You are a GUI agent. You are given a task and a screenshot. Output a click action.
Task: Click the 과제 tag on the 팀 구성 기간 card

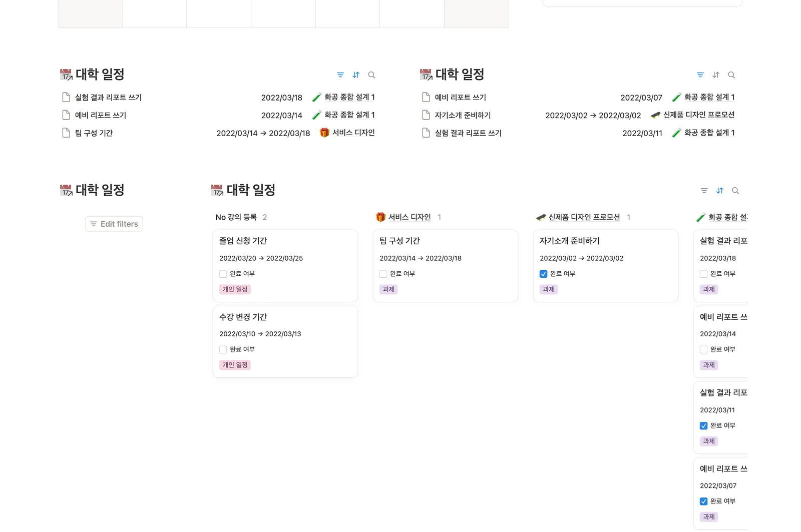point(388,289)
